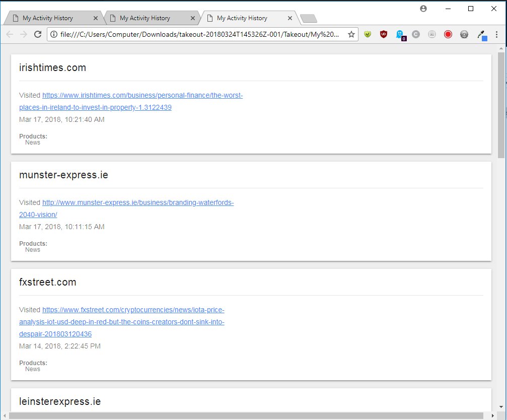This screenshot has height=420, width=507.
Task: Click the leinsterexpress.ie card heading
Action: coord(60,401)
